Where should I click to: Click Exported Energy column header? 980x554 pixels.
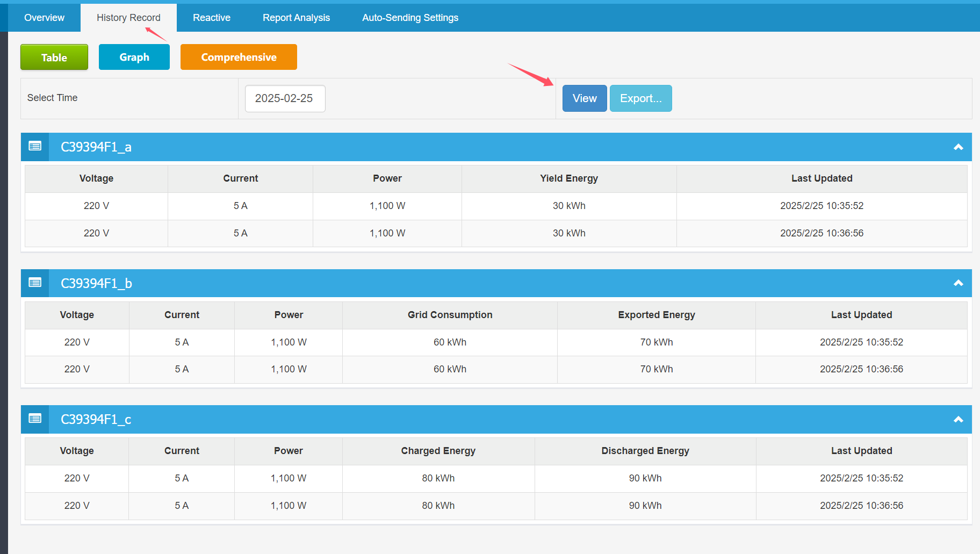(x=657, y=315)
